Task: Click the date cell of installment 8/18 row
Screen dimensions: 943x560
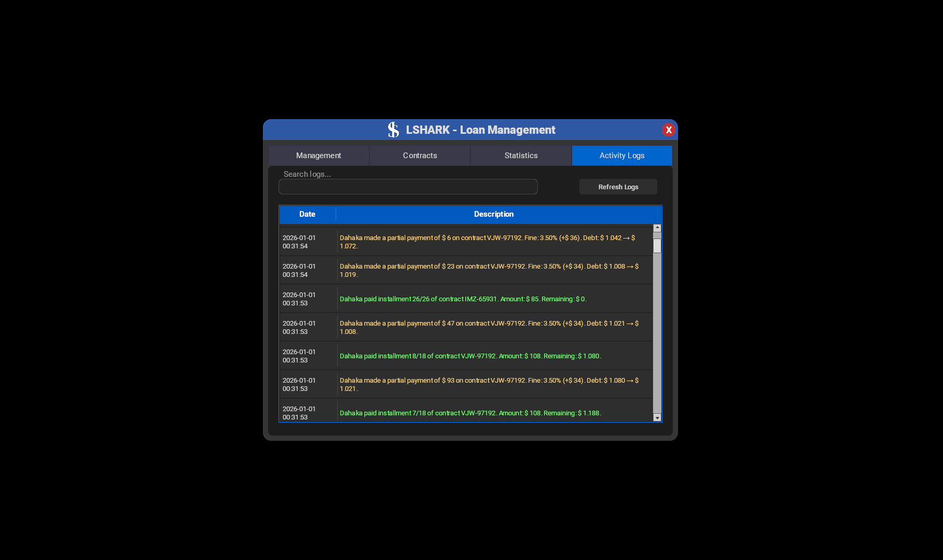Action: (x=308, y=356)
